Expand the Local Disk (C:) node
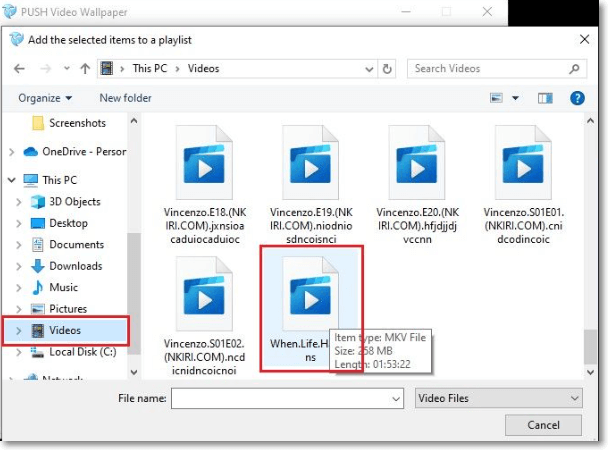The height and width of the screenshot is (450, 608). [19, 352]
